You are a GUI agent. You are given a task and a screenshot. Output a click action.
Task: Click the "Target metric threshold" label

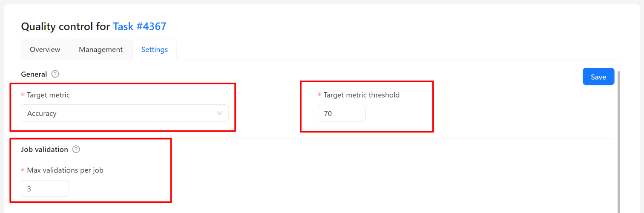pos(361,95)
